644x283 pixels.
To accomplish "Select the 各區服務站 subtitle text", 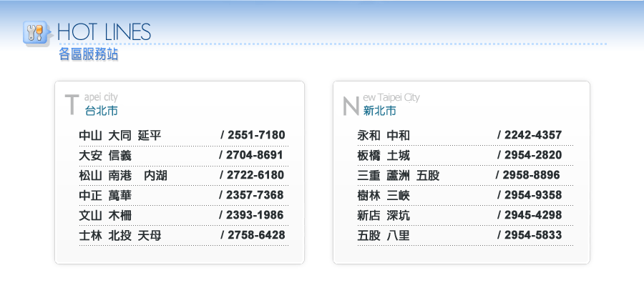I will click(89, 54).
